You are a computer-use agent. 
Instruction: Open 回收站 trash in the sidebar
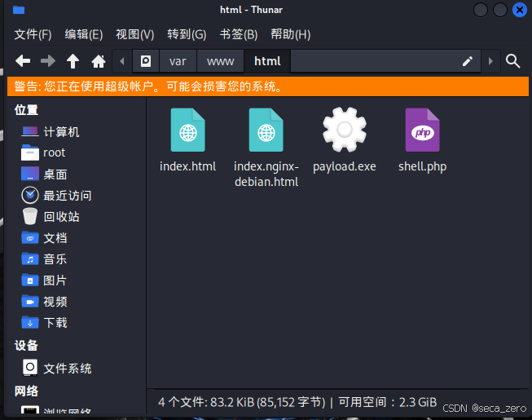(51, 217)
